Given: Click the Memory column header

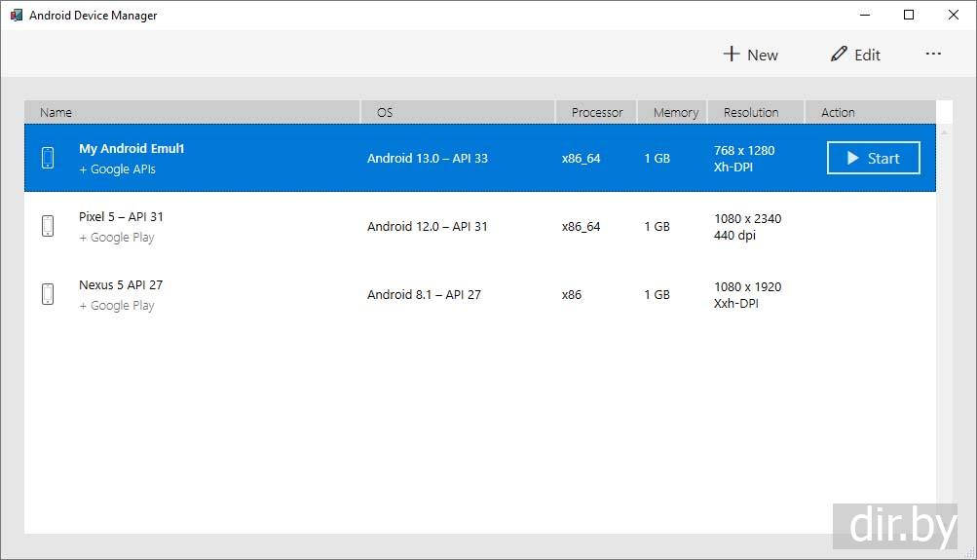Looking at the screenshot, I should 675,112.
